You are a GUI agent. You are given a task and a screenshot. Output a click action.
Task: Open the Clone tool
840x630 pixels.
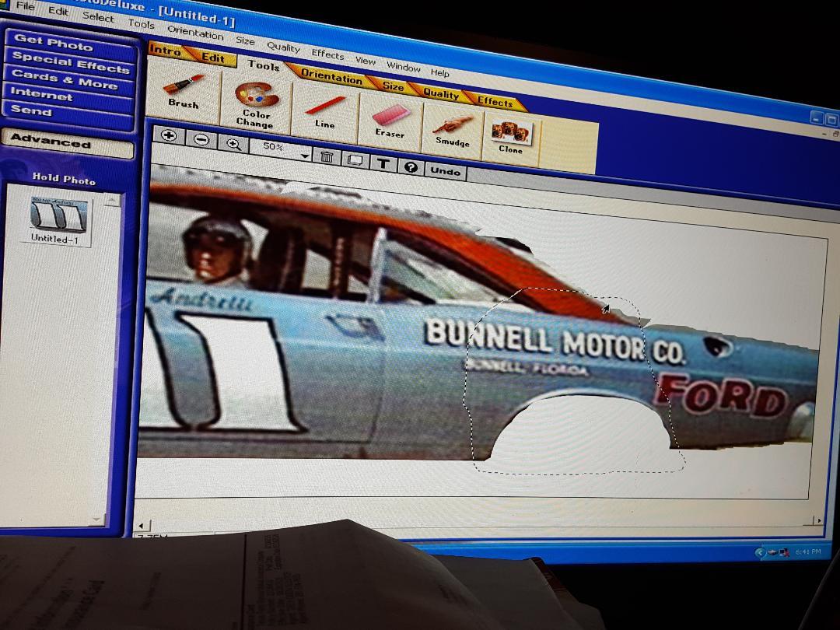click(510, 138)
